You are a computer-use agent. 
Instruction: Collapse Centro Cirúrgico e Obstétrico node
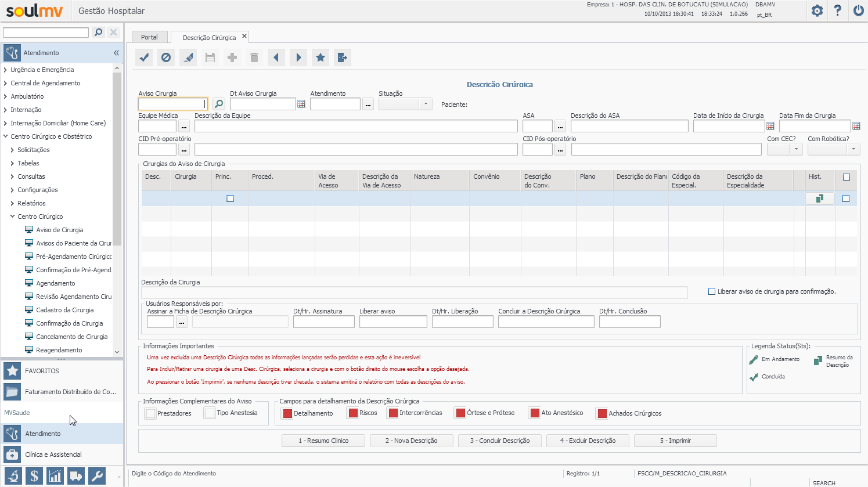5,136
